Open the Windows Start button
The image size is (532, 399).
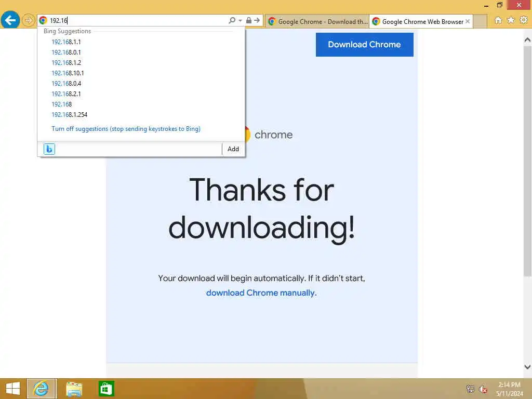click(x=13, y=389)
